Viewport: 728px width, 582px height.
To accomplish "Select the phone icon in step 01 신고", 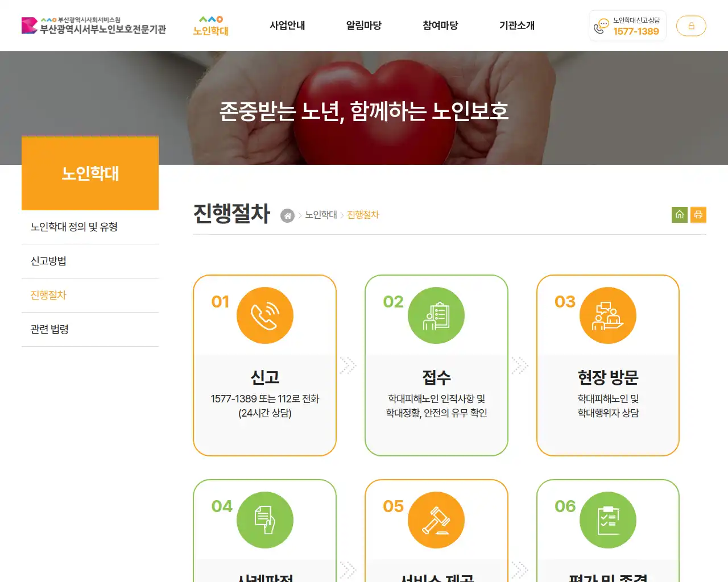I will [265, 315].
